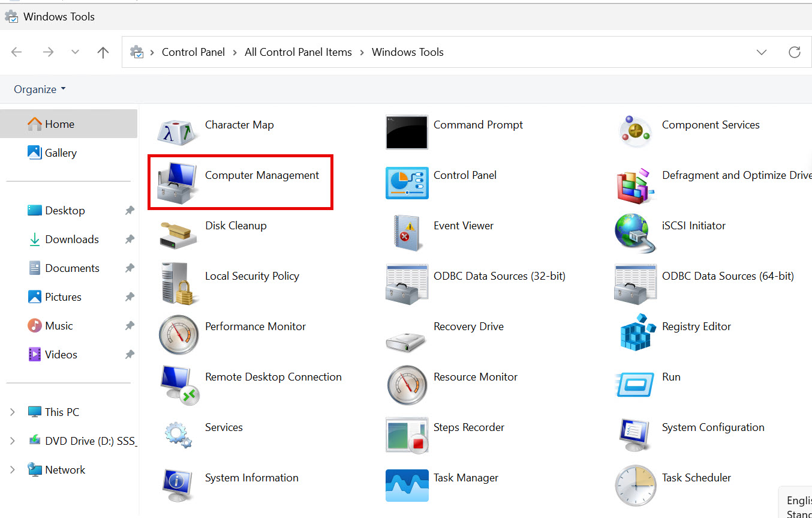Select the Computer Management icon
Viewport: 812px width, 518px height.
tap(178, 182)
